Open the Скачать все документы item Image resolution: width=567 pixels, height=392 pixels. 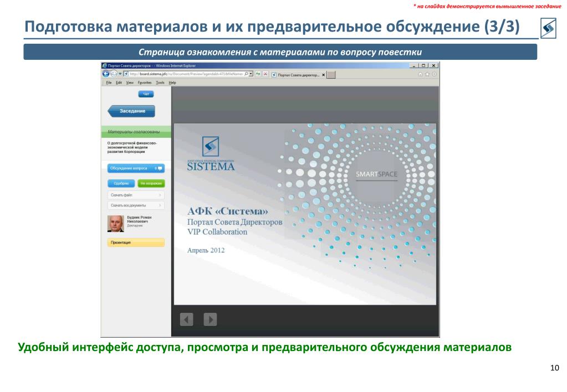[x=136, y=205]
